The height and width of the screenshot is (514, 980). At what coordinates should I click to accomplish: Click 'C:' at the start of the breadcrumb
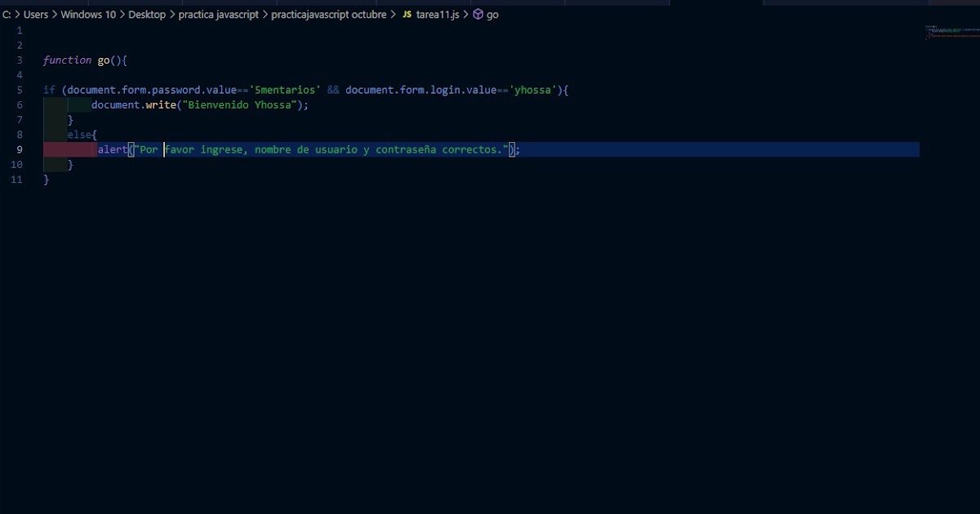click(x=7, y=14)
